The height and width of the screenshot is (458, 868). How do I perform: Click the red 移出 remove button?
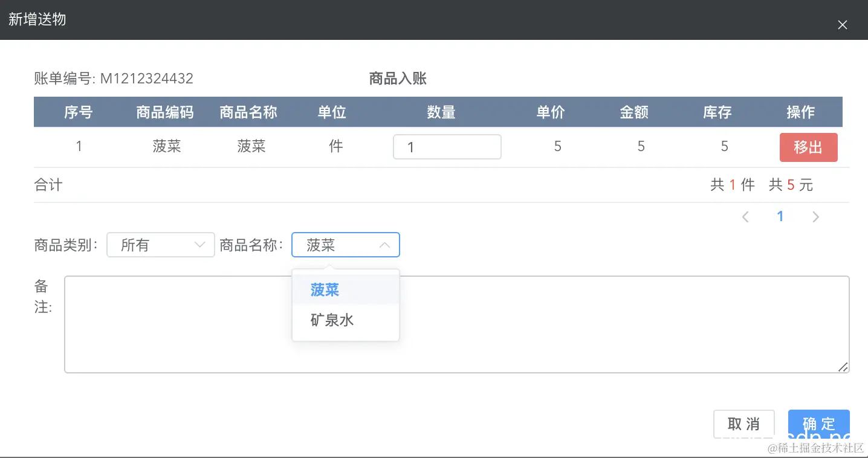coord(808,147)
